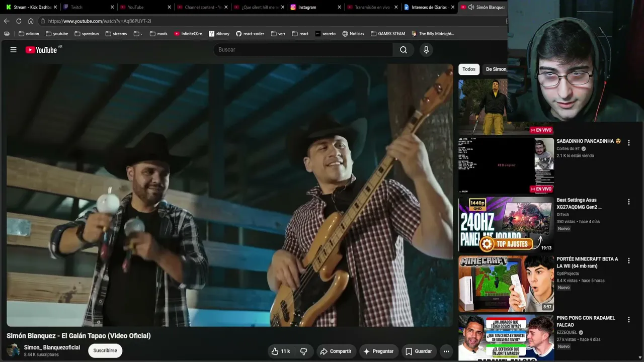The width and height of the screenshot is (644, 362).
Task: Open options for SABADINHO PANCADINHA video
Action: pyautogui.click(x=628, y=143)
